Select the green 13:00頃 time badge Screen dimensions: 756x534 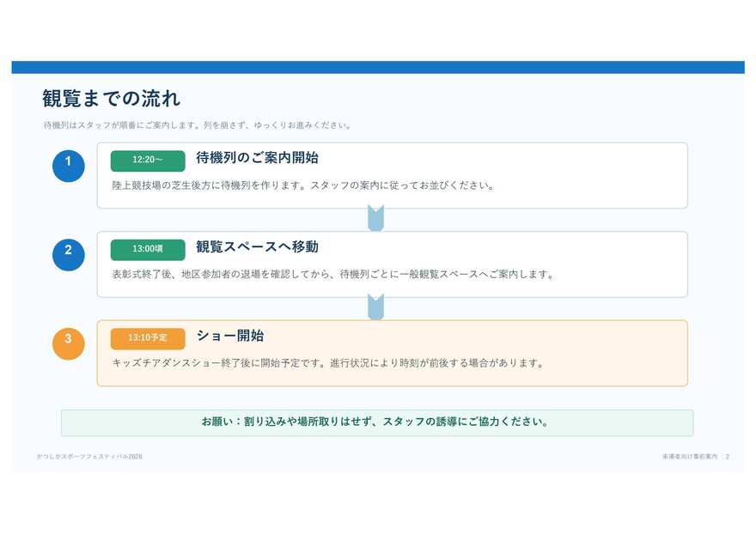tap(148, 250)
